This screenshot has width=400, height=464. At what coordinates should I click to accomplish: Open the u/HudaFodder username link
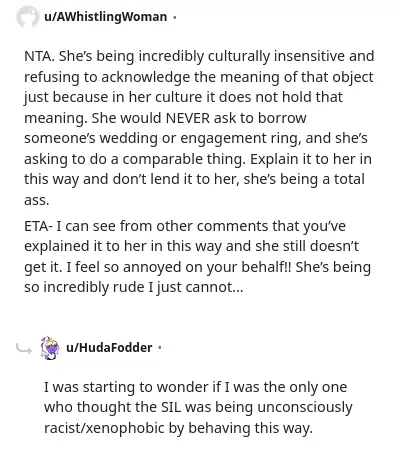[109, 348]
